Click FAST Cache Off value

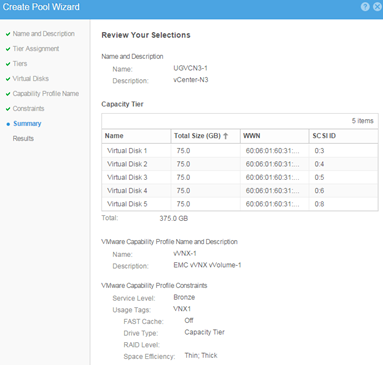[189, 320]
